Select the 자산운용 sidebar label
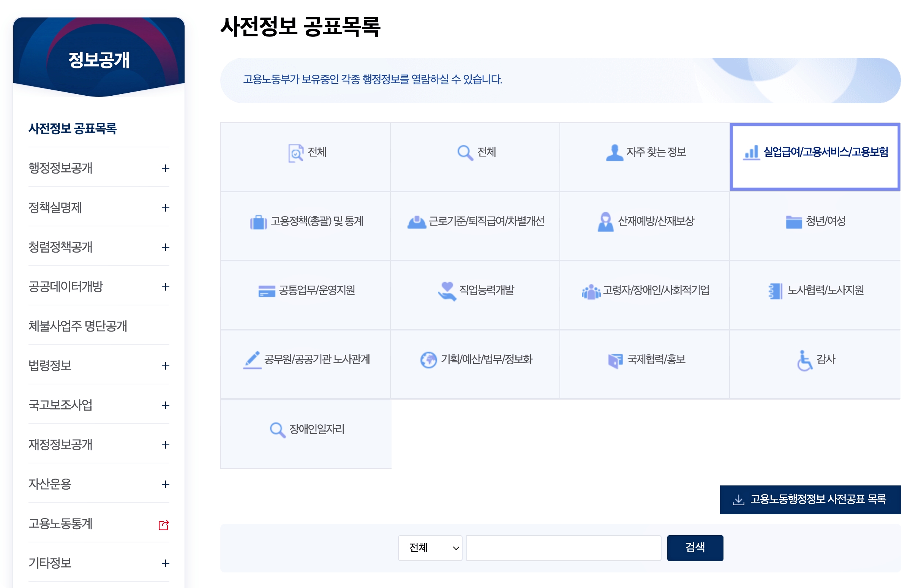Viewport: 913px width, 588px height. [50, 484]
